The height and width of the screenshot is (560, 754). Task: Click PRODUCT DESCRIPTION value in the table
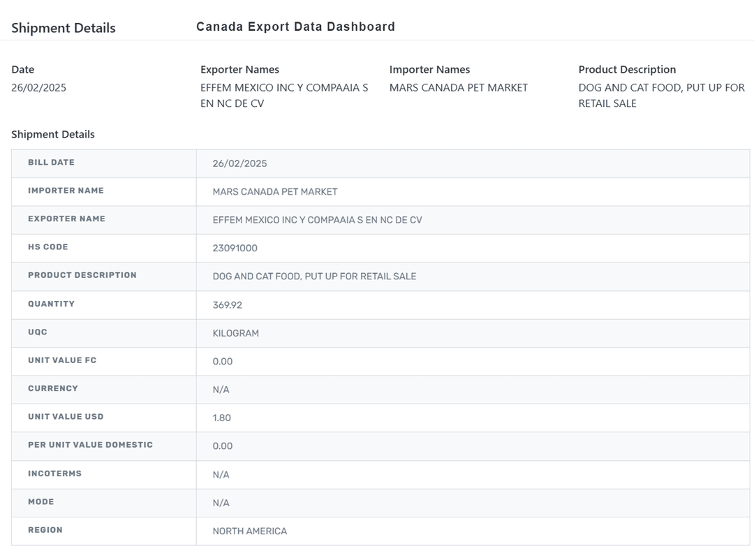[x=314, y=277]
